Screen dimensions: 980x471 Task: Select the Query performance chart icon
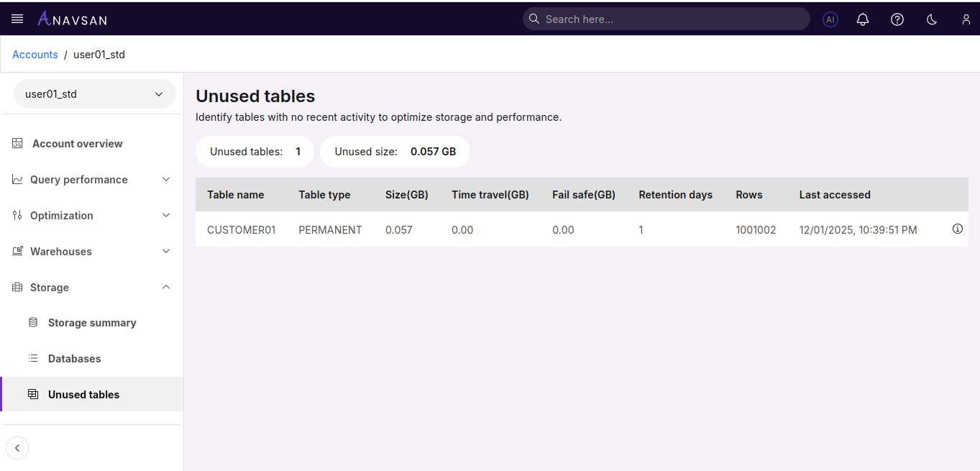tap(17, 179)
